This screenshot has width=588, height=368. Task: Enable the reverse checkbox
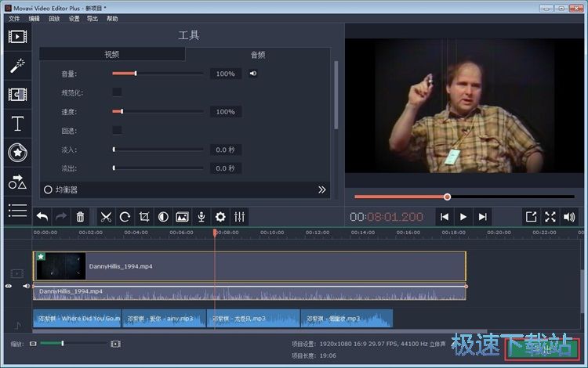pos(117,130)
